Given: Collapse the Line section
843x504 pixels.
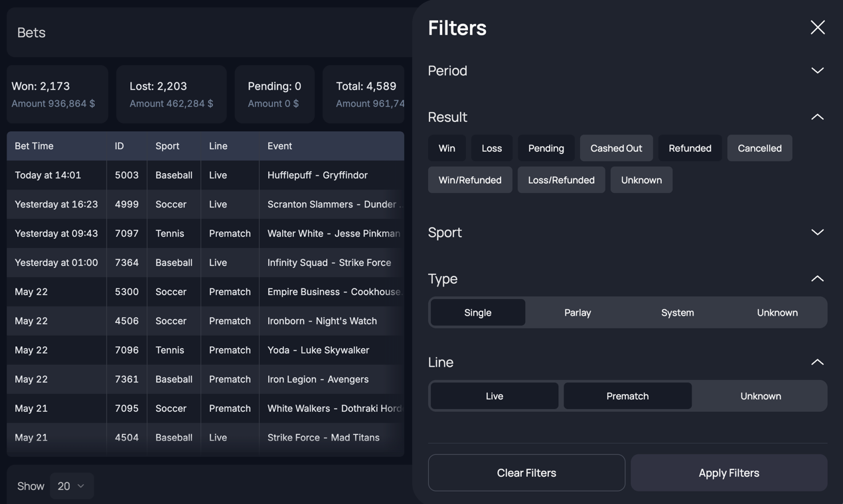Looking at the screenshot, I should coord(817,362).
